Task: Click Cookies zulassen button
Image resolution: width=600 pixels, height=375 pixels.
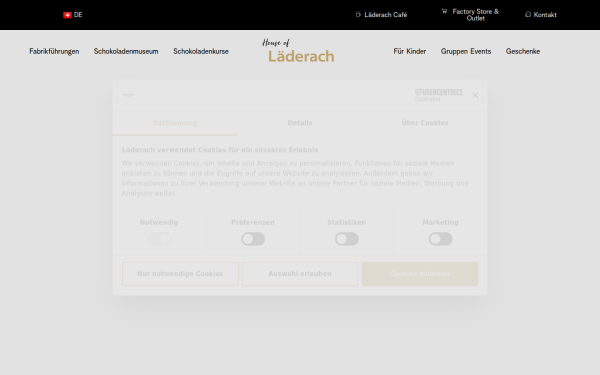Action: [x=420, y=274]
